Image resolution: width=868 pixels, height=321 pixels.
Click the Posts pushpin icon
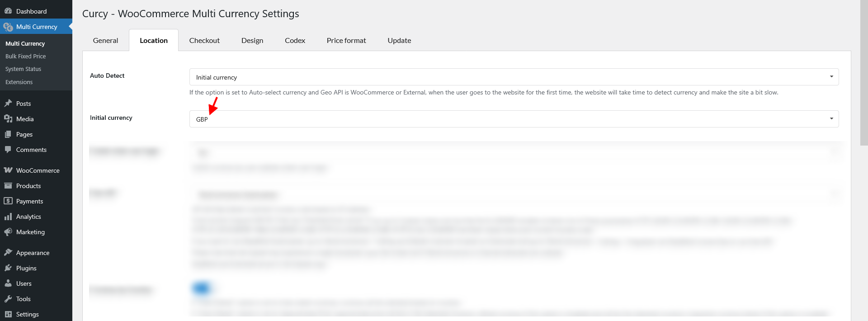pos(8,104)
